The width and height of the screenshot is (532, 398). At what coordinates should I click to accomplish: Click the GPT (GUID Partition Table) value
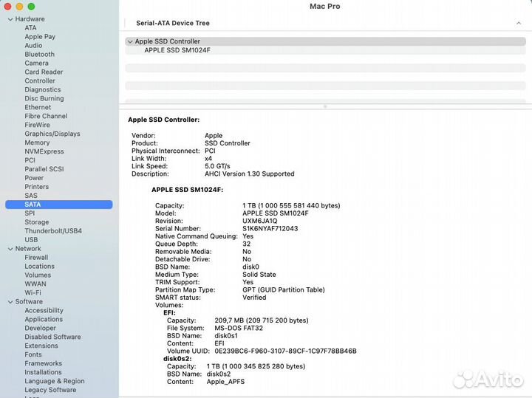[x=283, y=290]
